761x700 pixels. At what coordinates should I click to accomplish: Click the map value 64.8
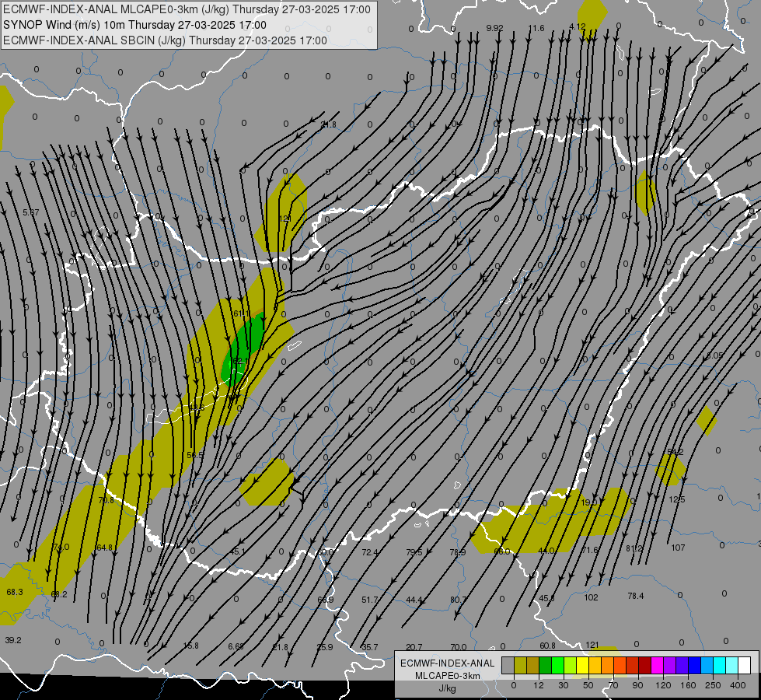pyautogui.click(x=104, y=548)
